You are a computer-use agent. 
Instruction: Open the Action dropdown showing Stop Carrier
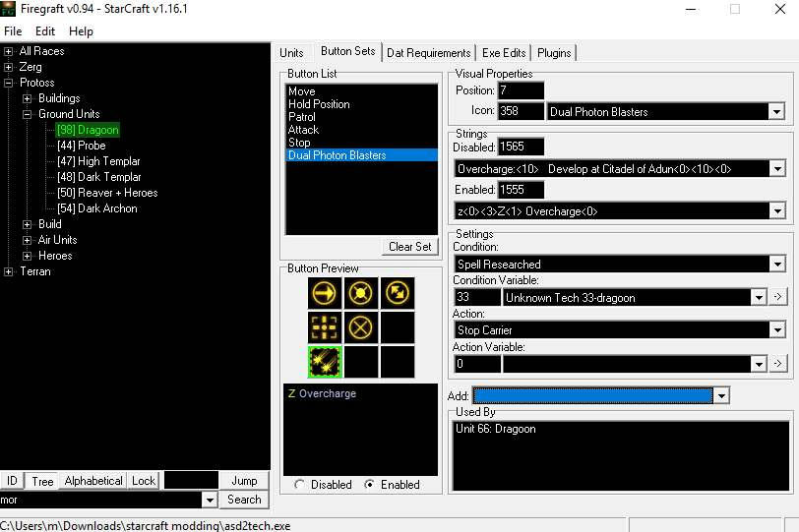(x=777, y=330)
